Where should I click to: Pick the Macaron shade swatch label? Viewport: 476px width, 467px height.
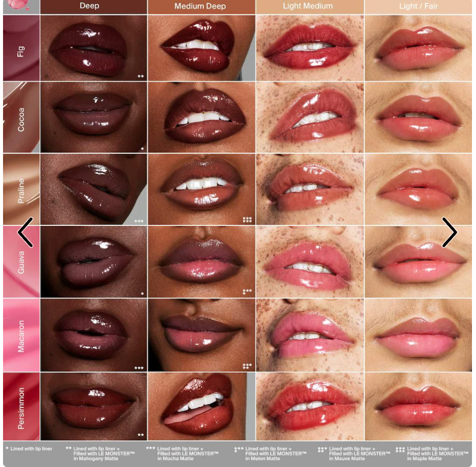pyautogui.click(x=21, y=336)
